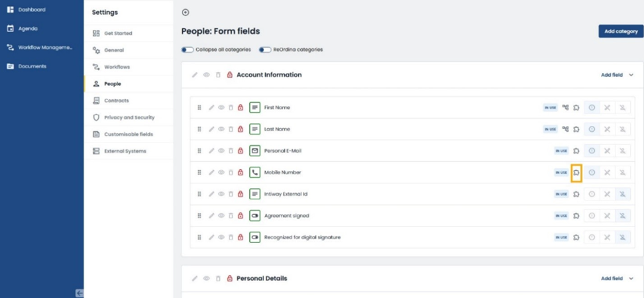The width and height of the screenshot is (644, 298).
Task: Open Add field dropdown in Personal Details
Action: [x=612, y=278]
